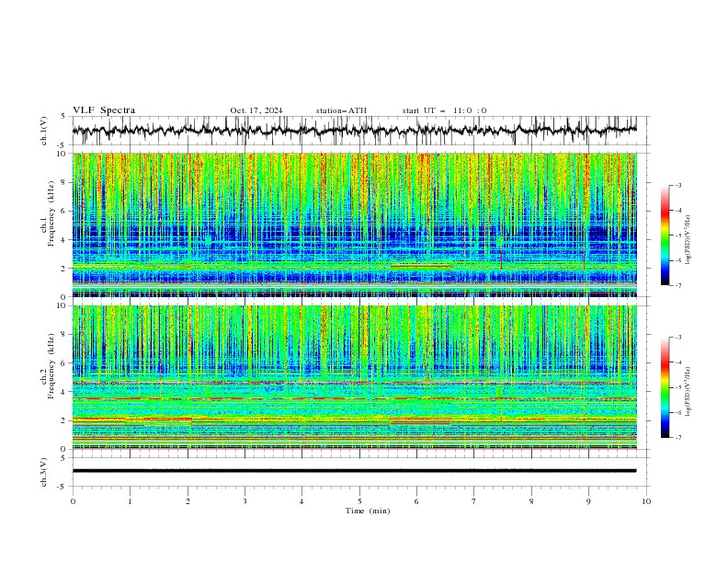Click the "6" kHz tick on ch.1 frequency axis
The image size is (728, 563).
(x=64, y=211)
